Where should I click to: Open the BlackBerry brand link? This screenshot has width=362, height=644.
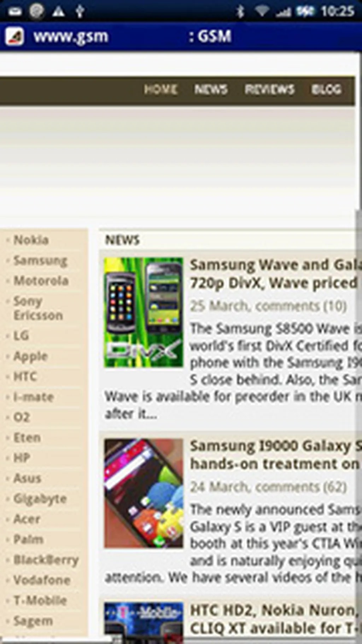tap(46, 560)
